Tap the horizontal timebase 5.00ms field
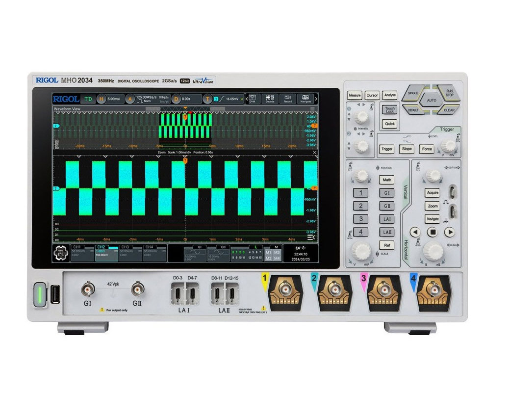The image size is (510, 420). 112,99
